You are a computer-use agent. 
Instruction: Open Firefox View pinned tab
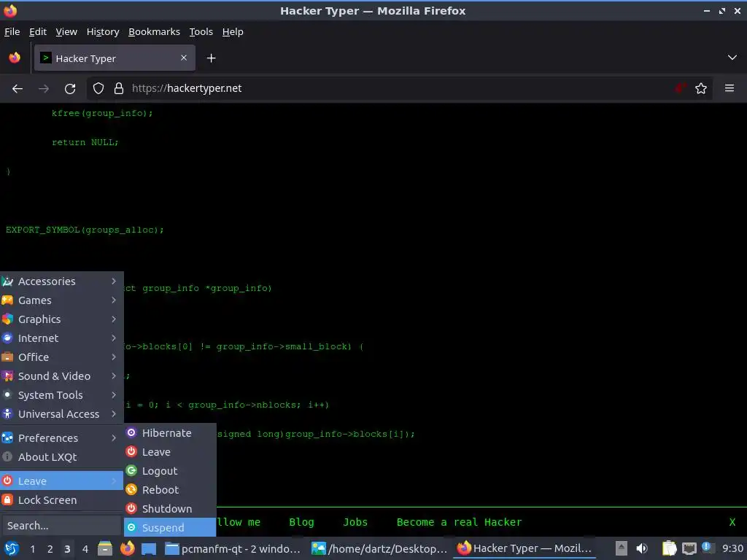point(15,58)
